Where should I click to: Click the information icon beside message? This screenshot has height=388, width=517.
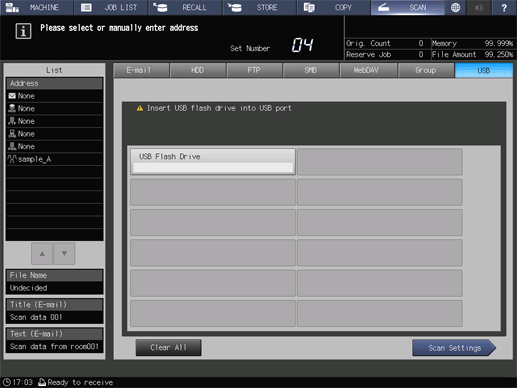[x=23, y=31]
